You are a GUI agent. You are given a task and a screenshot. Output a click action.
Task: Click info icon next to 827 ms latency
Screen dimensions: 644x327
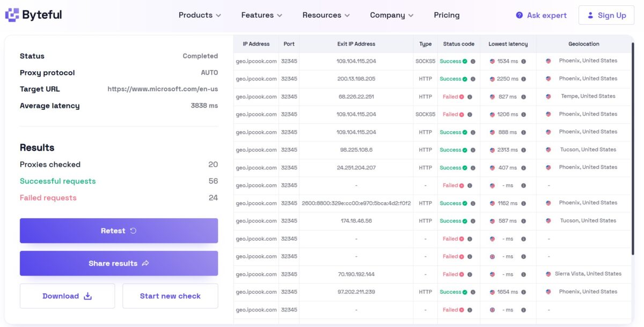[x=523, y=97]
